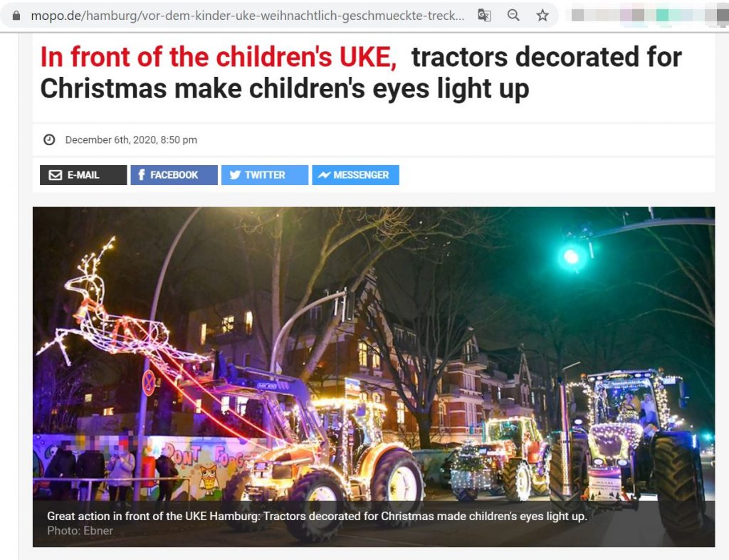Click the clock icon beside the date
729x560 pixels.
tap(49, 139)
